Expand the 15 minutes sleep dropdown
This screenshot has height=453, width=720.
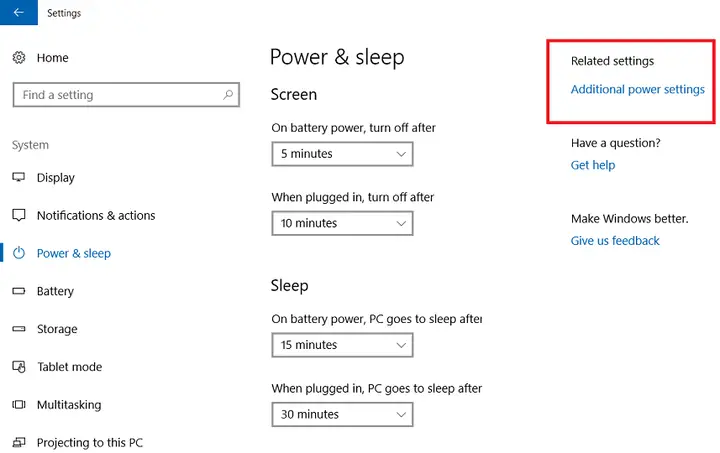342,345
